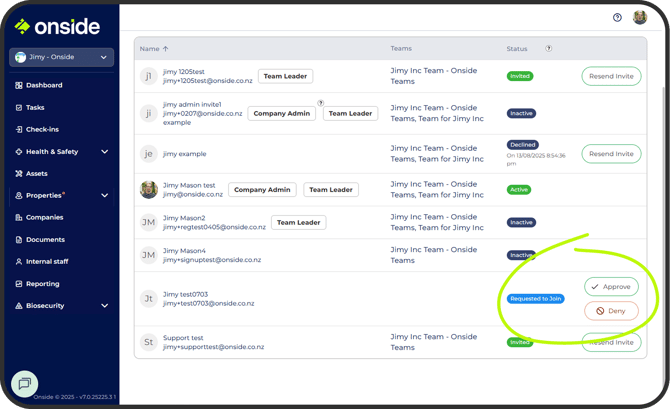Click the Status column help icon
Image resolution: width=670 pixels, height=409 pixels.
pos(549,48)
